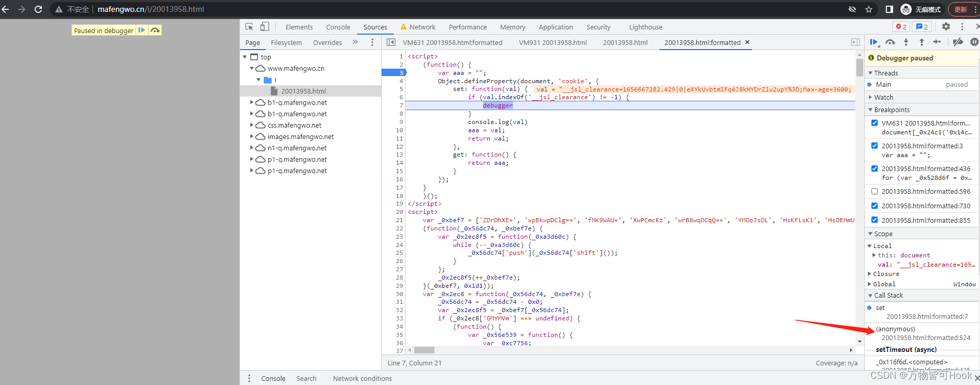
Task: Click the Step icon in debugger toolbar
Action: pos(937,42)
